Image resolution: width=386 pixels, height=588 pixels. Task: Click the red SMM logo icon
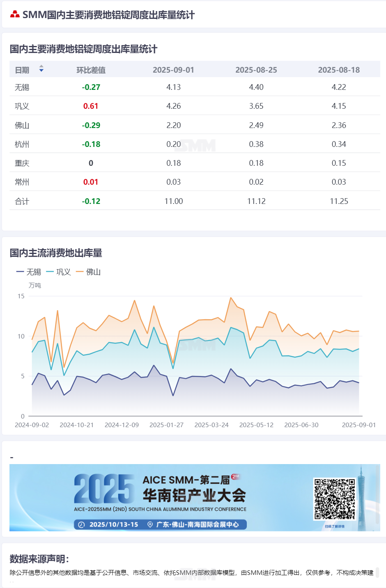click(x=15, y=15)
